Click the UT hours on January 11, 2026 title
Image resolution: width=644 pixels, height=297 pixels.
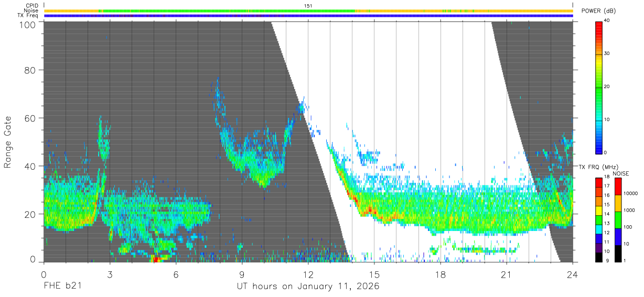308,287
